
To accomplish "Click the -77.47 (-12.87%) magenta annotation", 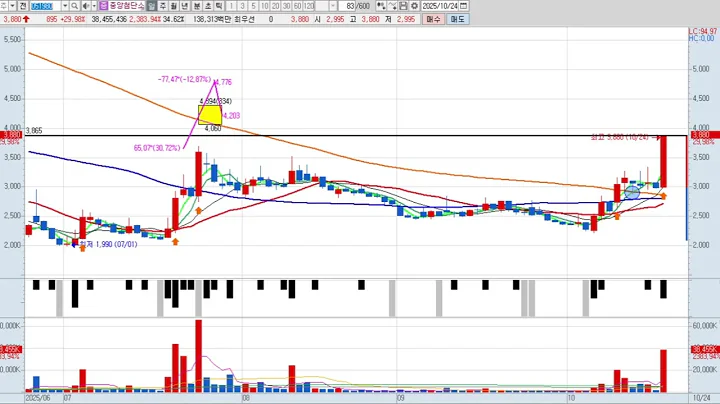I will click(184, 79).
